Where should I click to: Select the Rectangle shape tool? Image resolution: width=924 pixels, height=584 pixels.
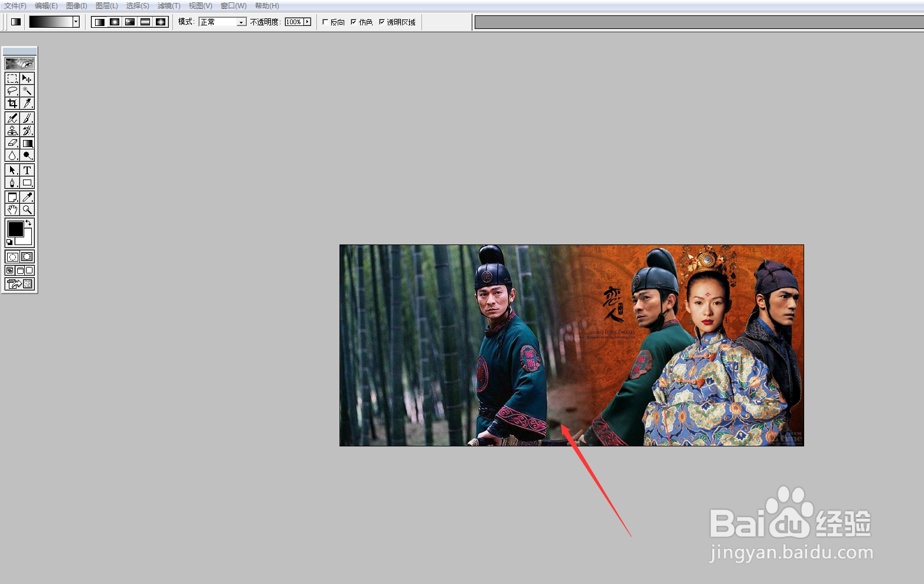(27, 182)
